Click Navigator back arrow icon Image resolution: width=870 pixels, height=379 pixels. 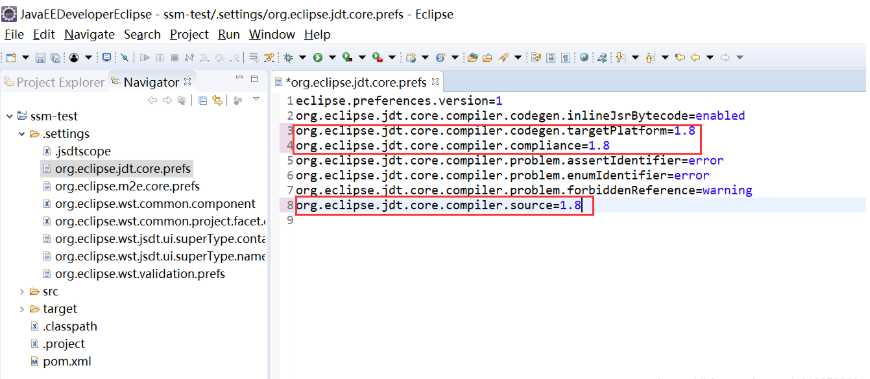(152, 100)
